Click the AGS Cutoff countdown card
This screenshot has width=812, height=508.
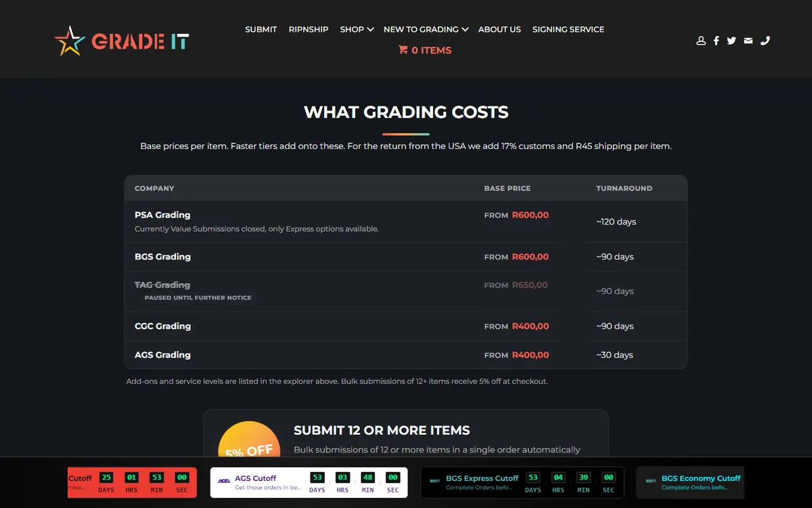point(309,482)
